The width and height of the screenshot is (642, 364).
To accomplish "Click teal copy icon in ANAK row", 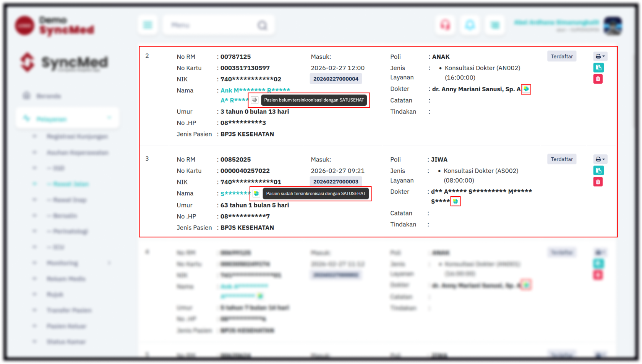I will 598,68.
